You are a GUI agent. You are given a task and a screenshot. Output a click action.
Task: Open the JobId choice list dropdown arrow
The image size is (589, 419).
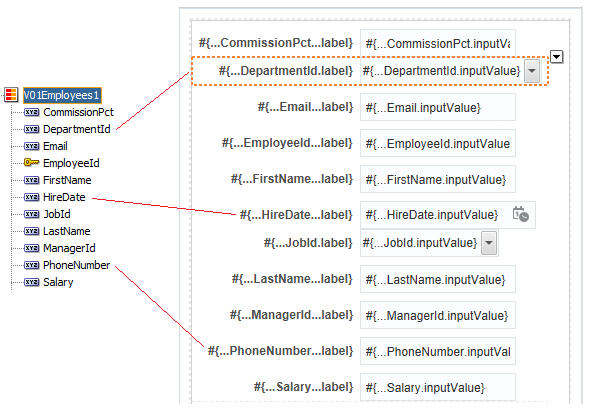[489, 243]
